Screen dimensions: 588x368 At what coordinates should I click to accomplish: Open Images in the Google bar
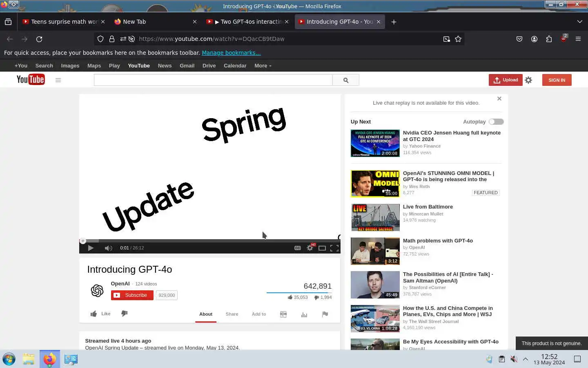tap(70, 65)
